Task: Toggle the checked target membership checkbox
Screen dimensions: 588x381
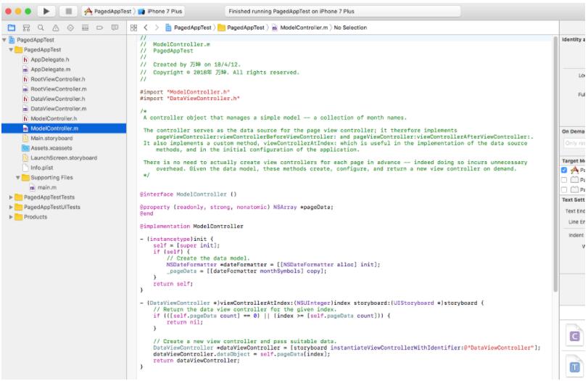Action: pyautogui.click(x=564, y=170)
